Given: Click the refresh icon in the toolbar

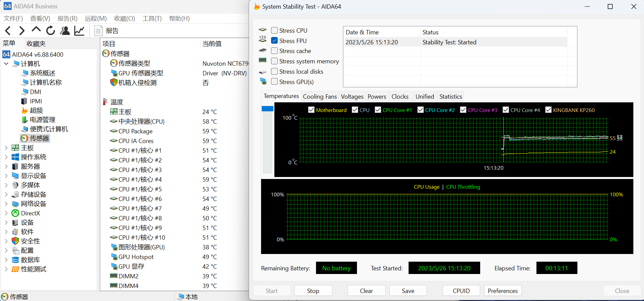Looking at the screenshot, I should 50,30.
